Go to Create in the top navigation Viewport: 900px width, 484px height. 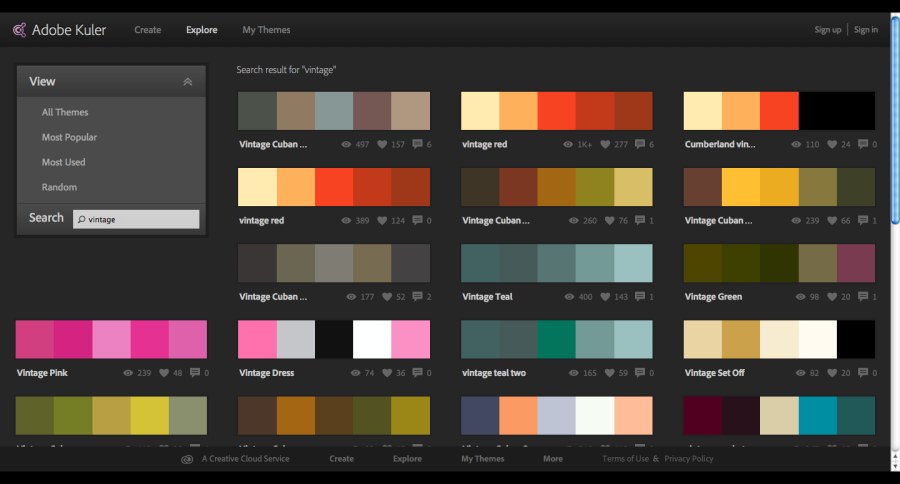coord(148,30)
